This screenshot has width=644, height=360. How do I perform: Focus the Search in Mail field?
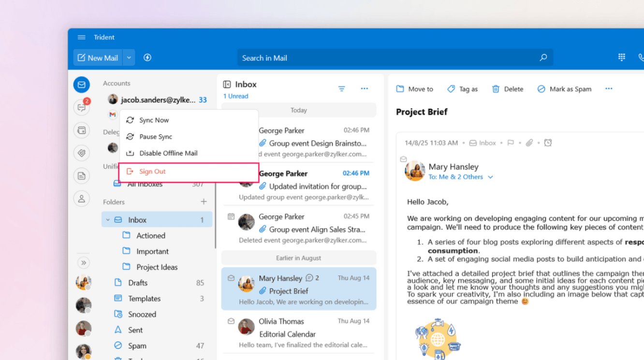point(395,58)
